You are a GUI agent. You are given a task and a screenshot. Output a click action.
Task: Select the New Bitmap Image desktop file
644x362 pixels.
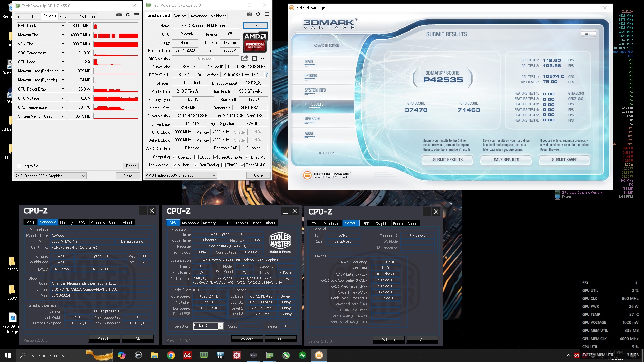[12, 323]
